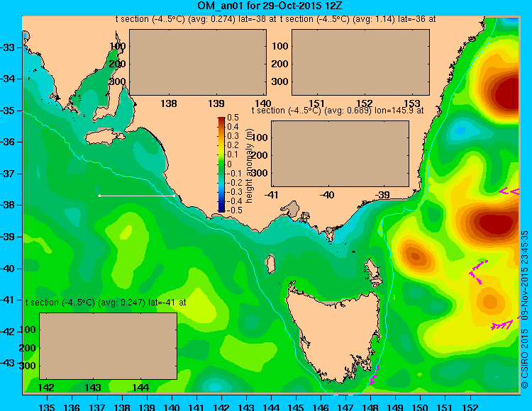Click the -40 label under the lon=145.9 panel
Image resolution: width=532 pixels, height=411 pixels.
pos(328,195)
